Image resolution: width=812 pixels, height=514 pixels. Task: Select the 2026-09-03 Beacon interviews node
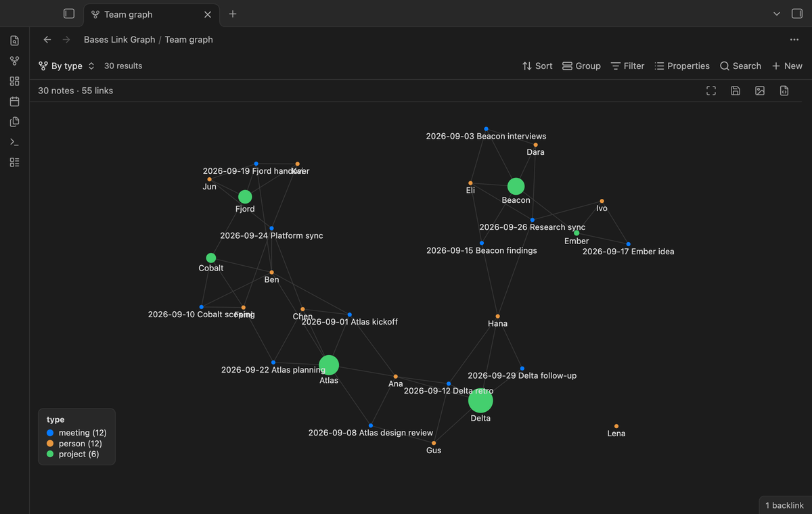(486, 128)
